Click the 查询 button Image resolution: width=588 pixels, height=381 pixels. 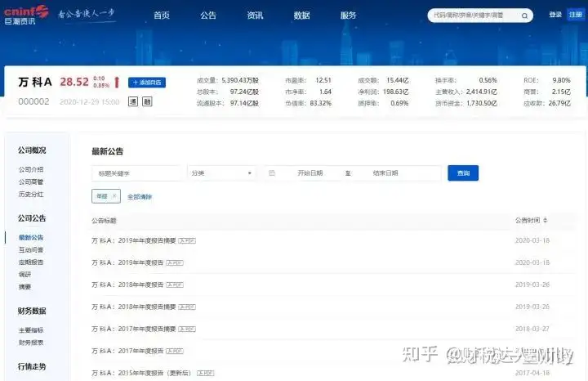pyautogui.click(x=463, y=173)
